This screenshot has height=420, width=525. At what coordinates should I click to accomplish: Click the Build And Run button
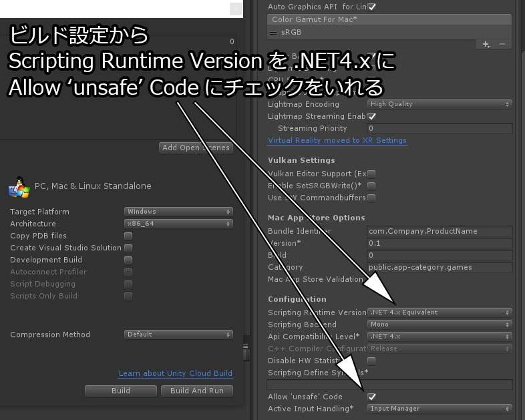tap(197, 391)
